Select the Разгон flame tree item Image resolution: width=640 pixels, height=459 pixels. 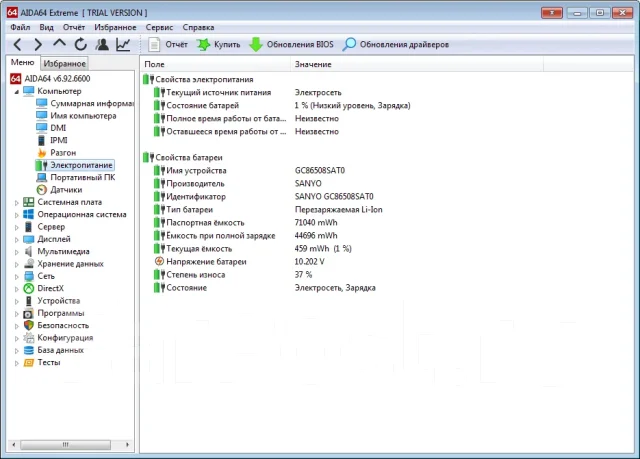(56, 153)
